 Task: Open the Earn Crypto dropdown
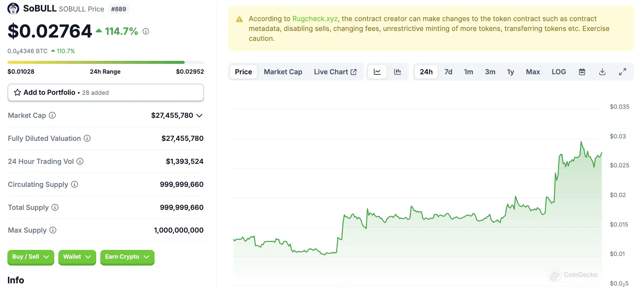click(127, 257)
